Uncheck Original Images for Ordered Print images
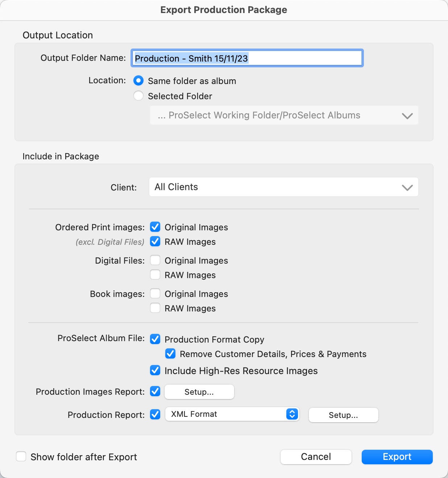 coord(155,227)
